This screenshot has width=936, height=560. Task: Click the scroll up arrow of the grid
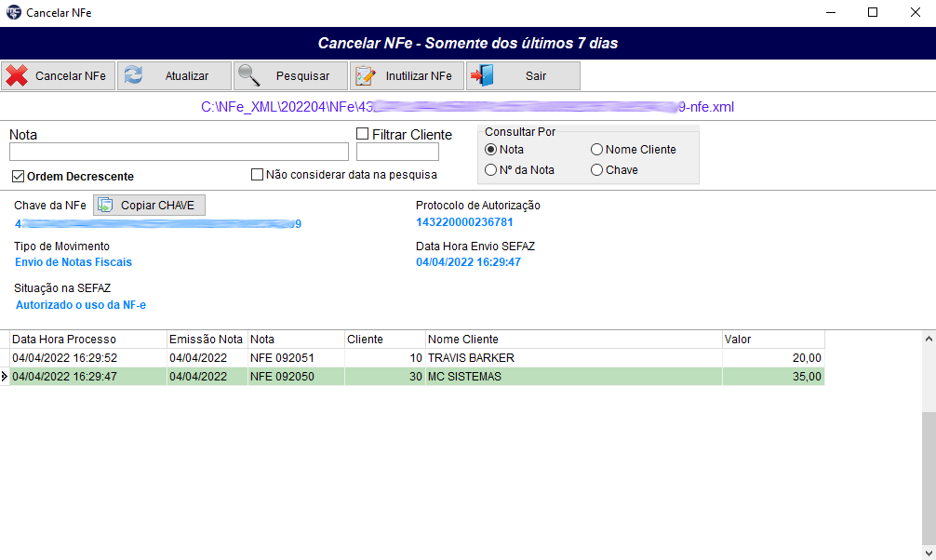(x=928, y=340)
